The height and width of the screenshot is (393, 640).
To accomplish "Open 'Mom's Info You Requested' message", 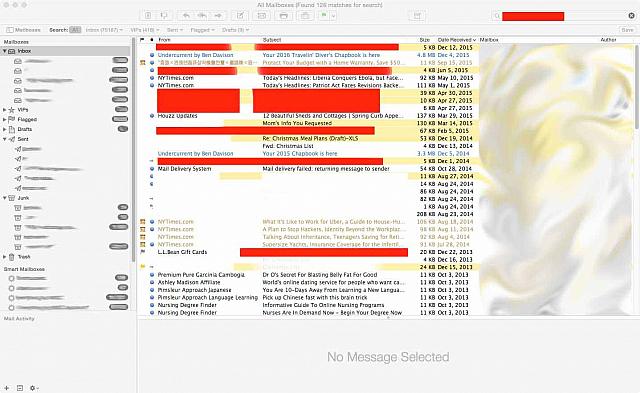I will point(297,123).
